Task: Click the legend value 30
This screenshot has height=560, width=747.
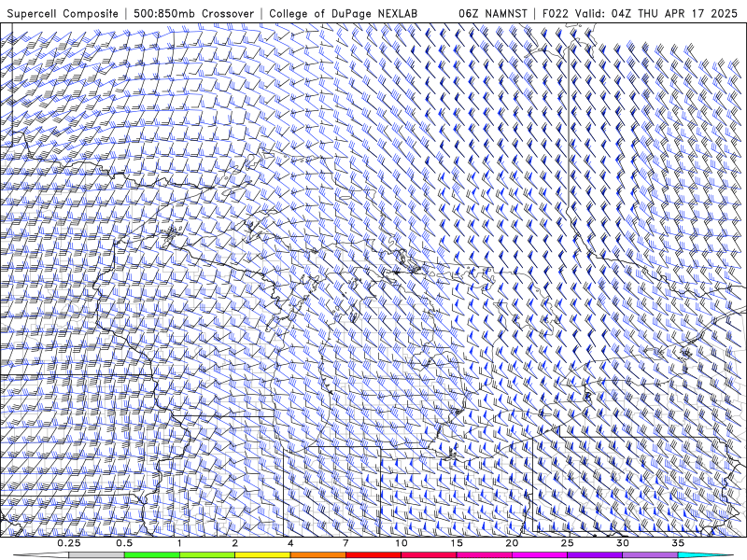Action: pyautogui.click(x=623, y=543)
